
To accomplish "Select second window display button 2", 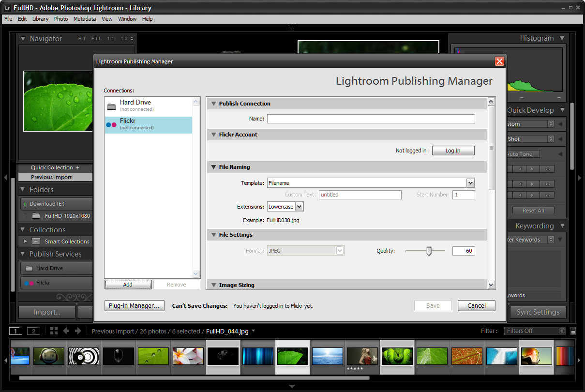I will pyautogui.click(x=33, y=331).
